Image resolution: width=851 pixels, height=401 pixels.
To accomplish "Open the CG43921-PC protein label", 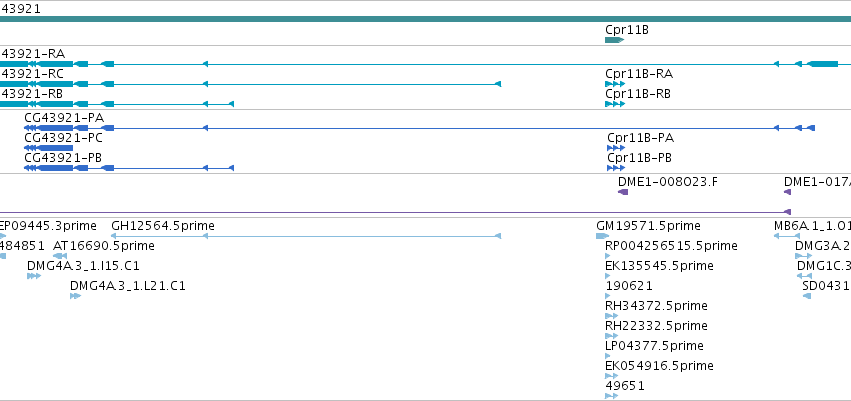I will tap(63, 138).
